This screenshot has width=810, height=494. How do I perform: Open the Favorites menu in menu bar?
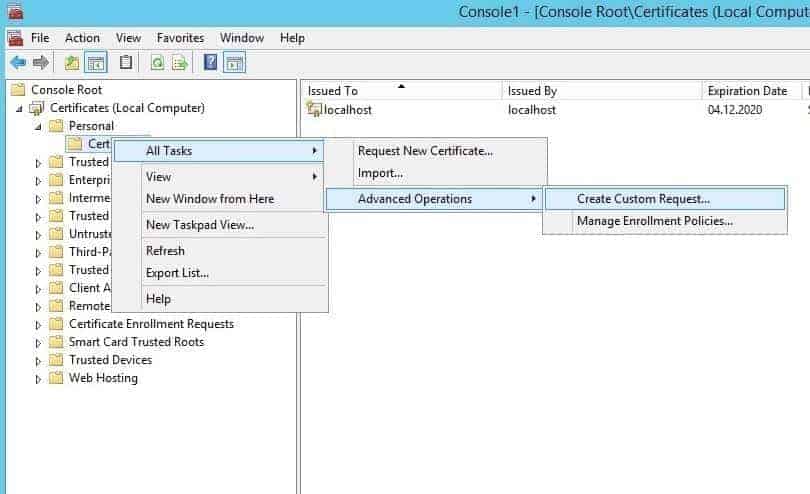(180, 38)
